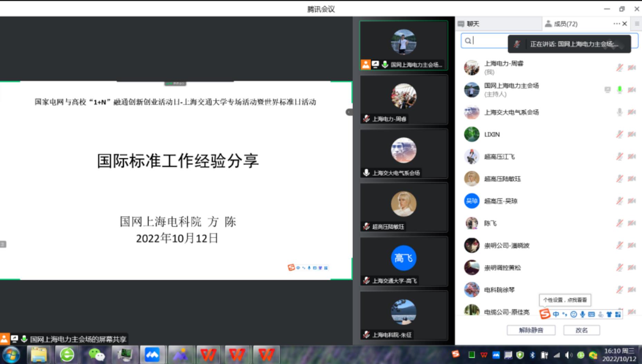Click the 改名 rename button
Screen dimensions: 642x364
(x=581, y=330)
